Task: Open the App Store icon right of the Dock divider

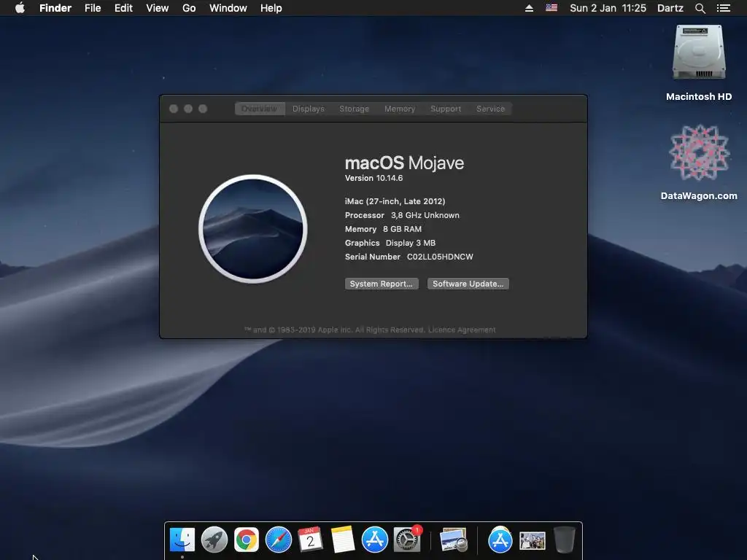Action: [x=500, y=540]
